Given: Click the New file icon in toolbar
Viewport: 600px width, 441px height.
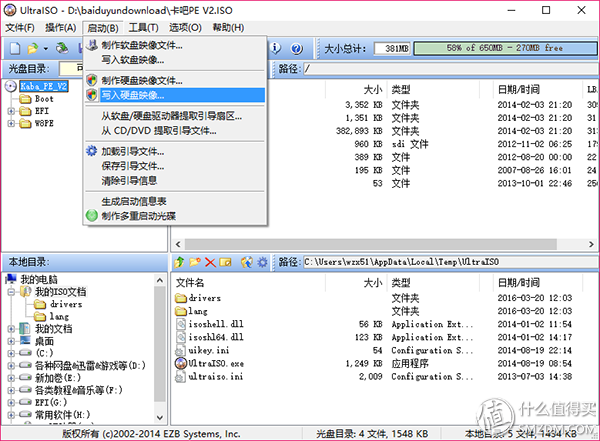Looking at the screenshot, I should click(15, 48).
